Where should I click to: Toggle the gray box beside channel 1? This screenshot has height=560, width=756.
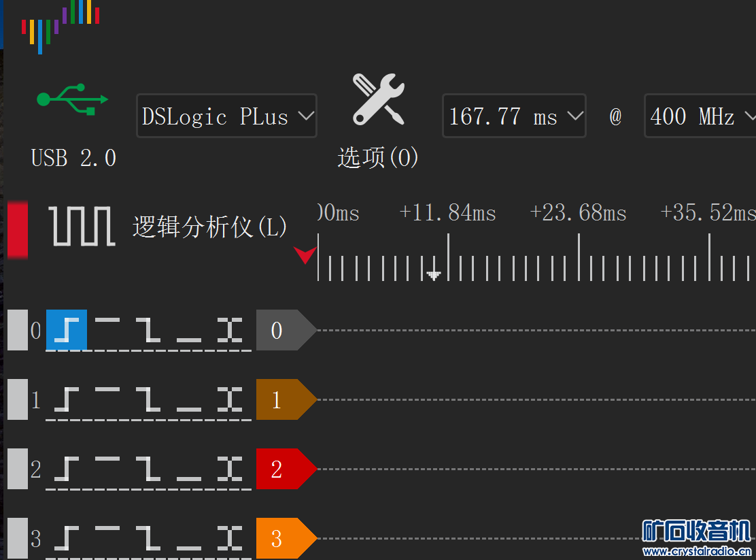point(18,399)
